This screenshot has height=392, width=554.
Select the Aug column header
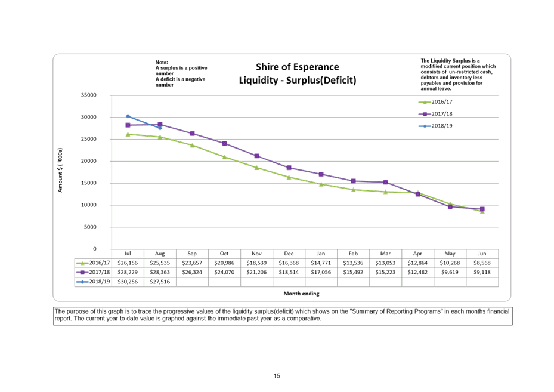click(x=160, y=254)
